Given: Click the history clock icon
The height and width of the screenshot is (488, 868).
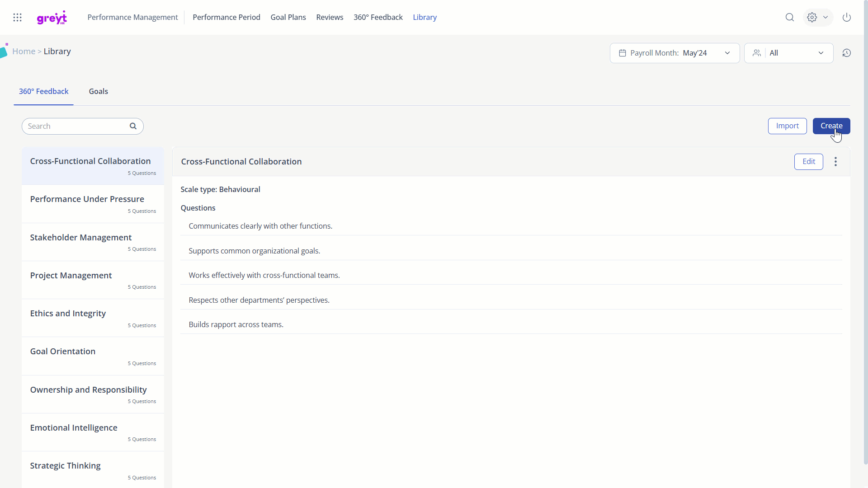Looking at the screenshot, I should tap(846, 53).
